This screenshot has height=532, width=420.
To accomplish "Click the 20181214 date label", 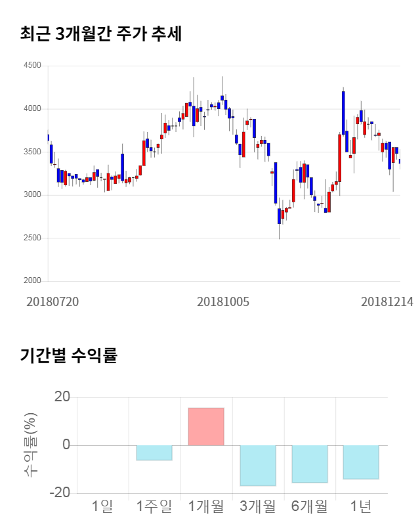I will [387, 301].
